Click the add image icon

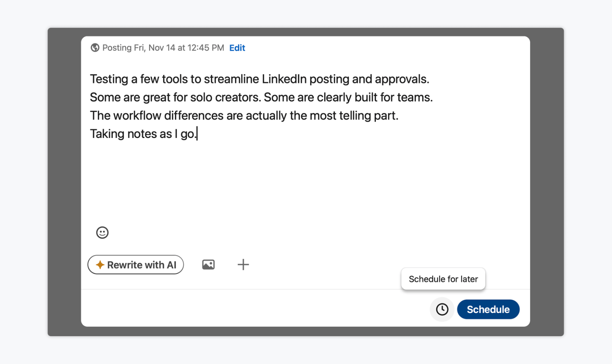click(208, 265)
